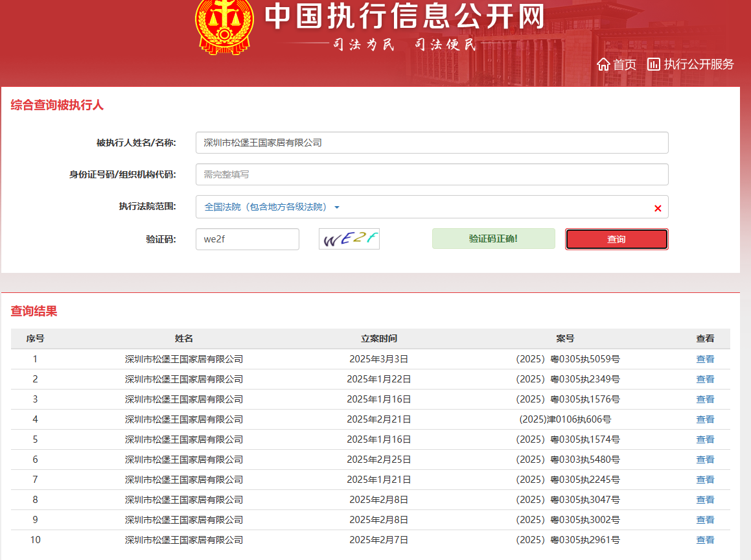Open 执行公开服务 chart icon
Screen dimensions: 751x560
(x=653, y=64)
